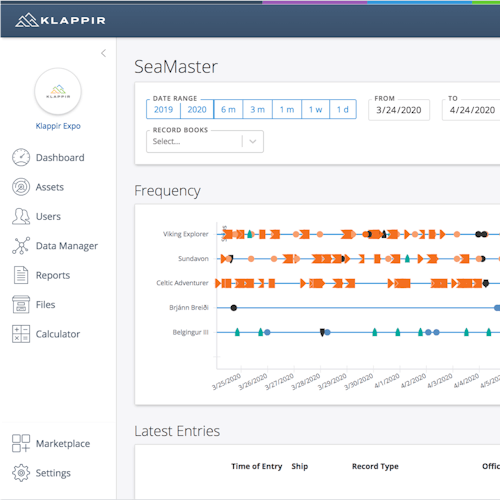This screenshot has width=500, height=500.
Task: Collapse the sidebar with the chevron arrow
Action: click(104, 53)
